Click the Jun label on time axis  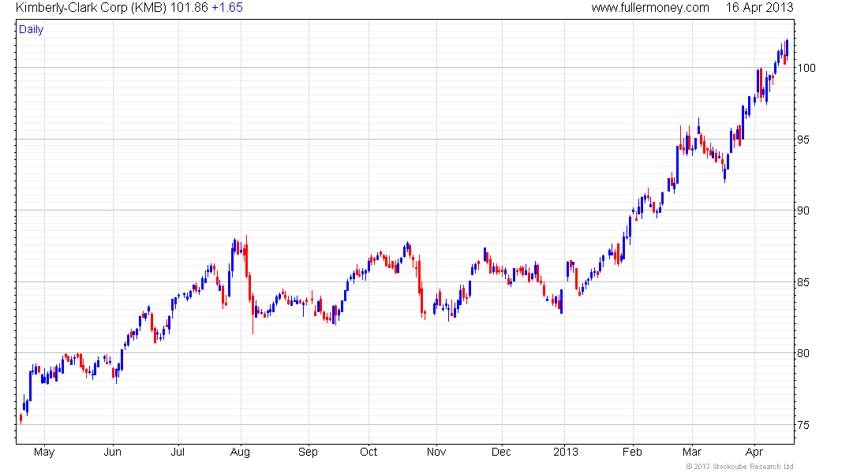[112, 452]
